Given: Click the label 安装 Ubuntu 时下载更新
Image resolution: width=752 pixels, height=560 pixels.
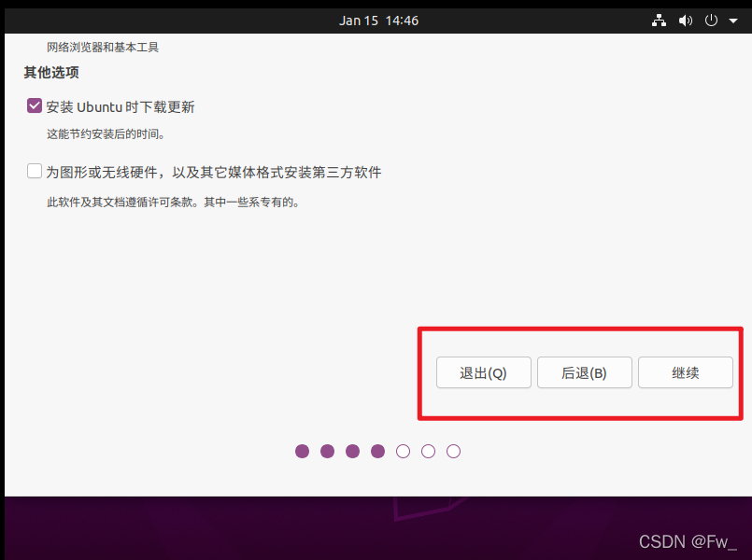Looking at the screenshot, I should click(121, 106).
